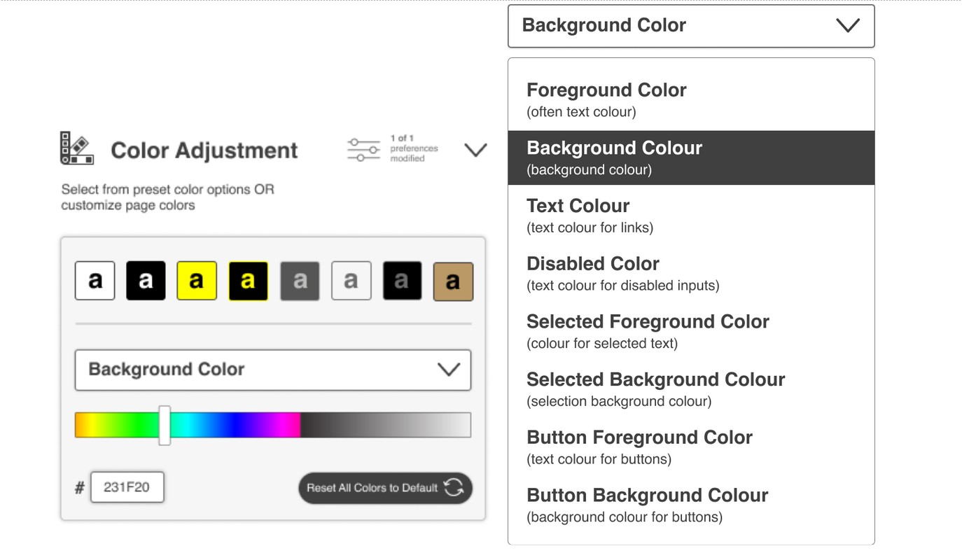Select the white-text-on-black preset swatch

click(x=146, y=280)
